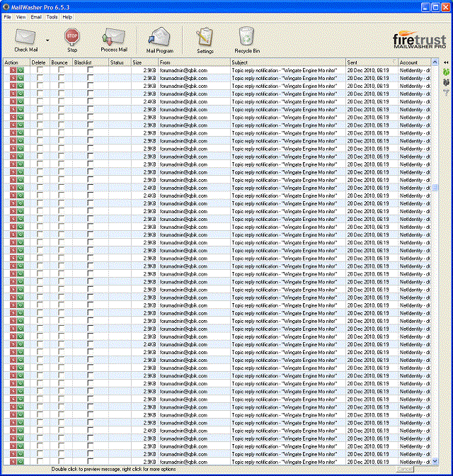The width and height of the screenshot is (453, 476).
Task: Click the dark gray people icon in sidebar
Action: [446, 82]
